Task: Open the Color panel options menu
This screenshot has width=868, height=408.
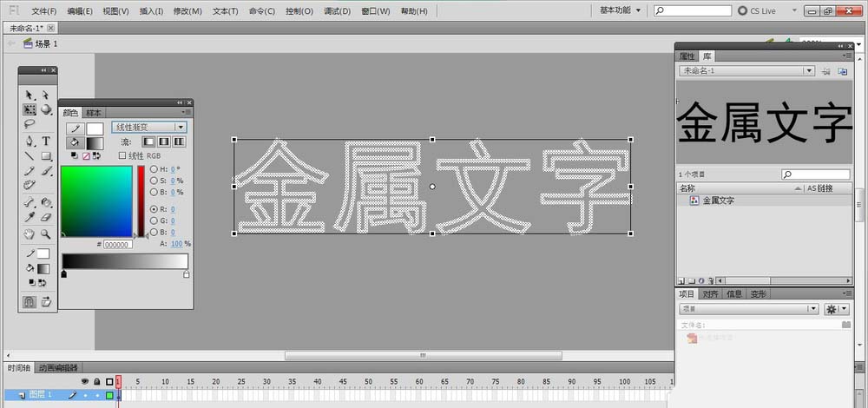Action: (187, 112)
